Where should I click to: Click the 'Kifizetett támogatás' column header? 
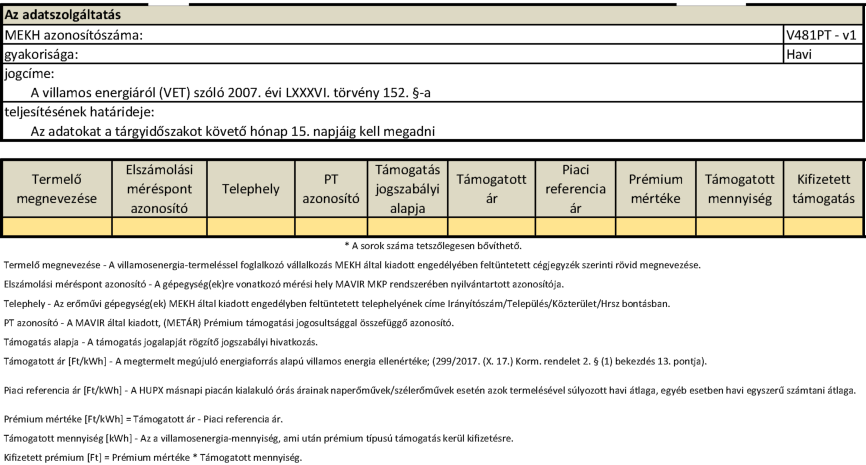(823, 189)
